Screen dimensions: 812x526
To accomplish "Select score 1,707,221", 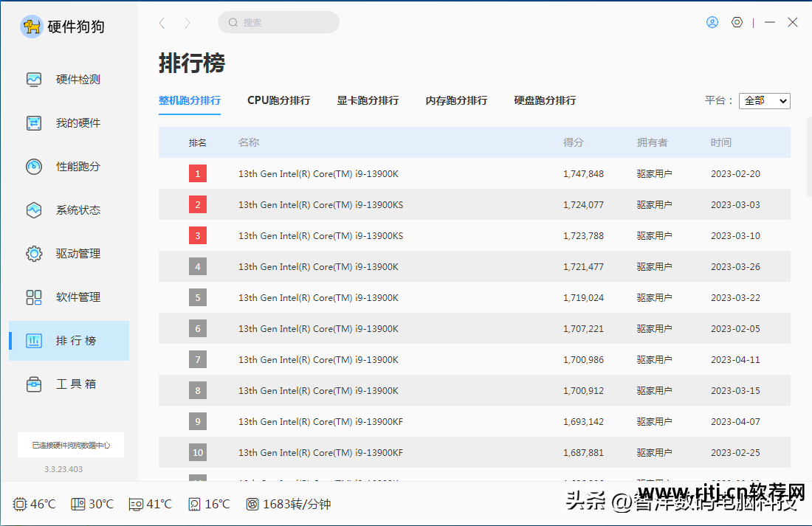I will (584, 329).
